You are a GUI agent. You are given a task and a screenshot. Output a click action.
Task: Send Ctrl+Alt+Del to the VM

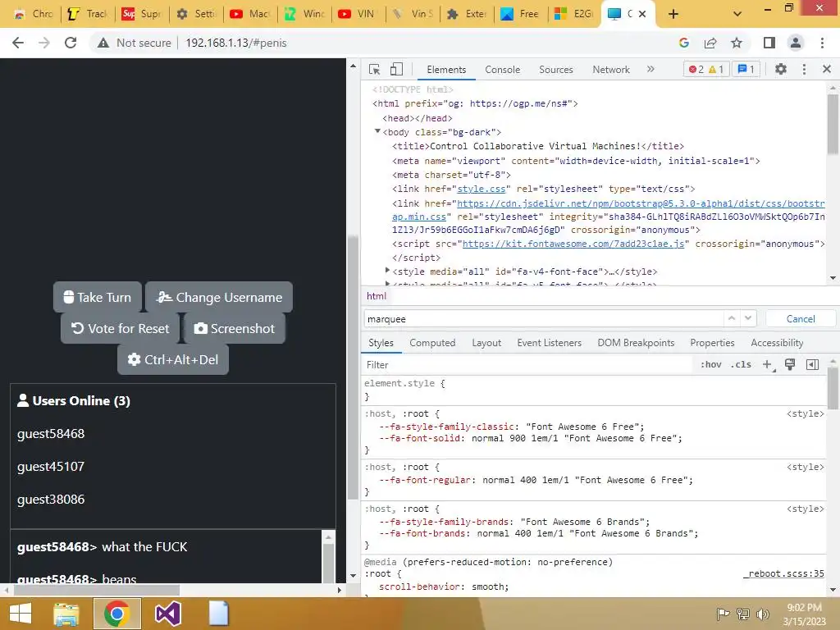173,359
